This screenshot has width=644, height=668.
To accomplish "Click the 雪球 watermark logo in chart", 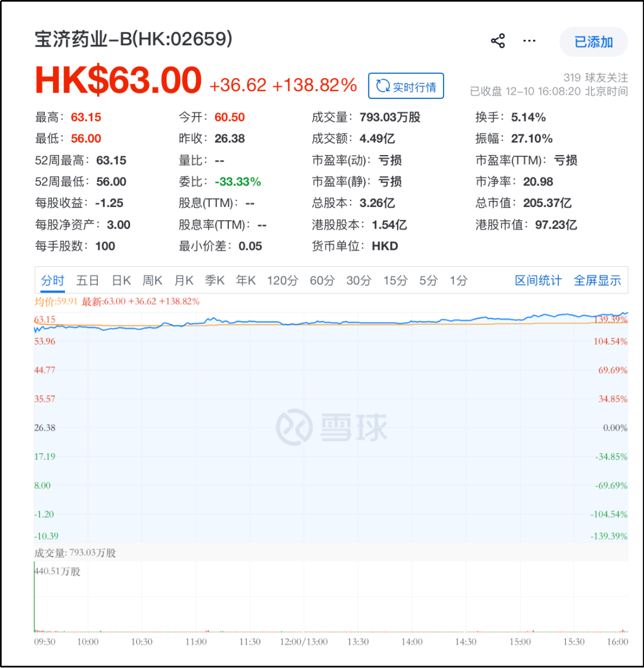I will click(x=331, y=426).
